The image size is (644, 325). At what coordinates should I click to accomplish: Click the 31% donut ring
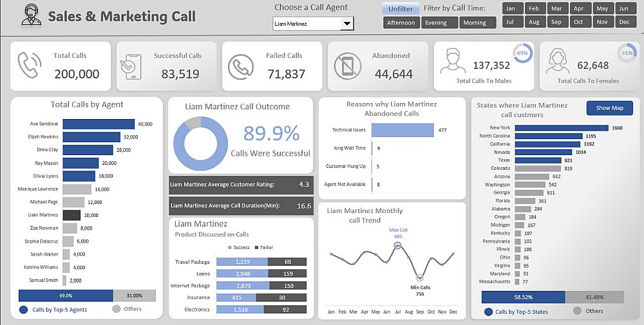[627, 53]
